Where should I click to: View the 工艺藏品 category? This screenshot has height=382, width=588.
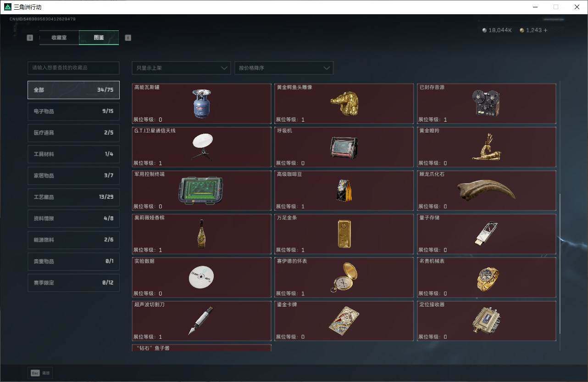point(73,197)
